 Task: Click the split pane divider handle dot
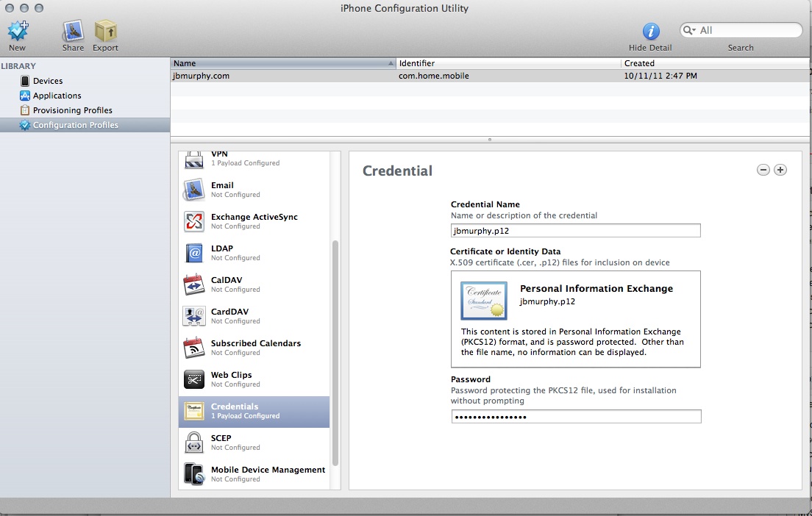pyautogui.click(x=490, y=140)
